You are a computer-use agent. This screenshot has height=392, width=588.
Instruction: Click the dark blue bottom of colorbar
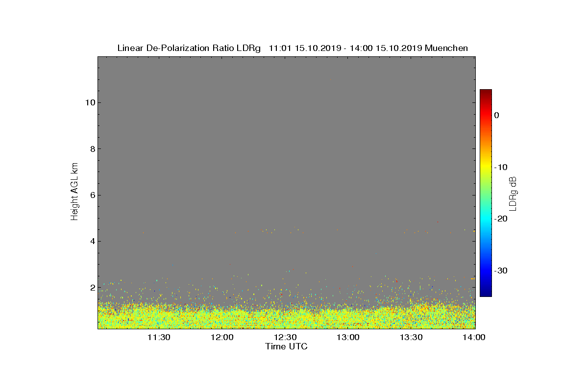[x=486, y=293]
